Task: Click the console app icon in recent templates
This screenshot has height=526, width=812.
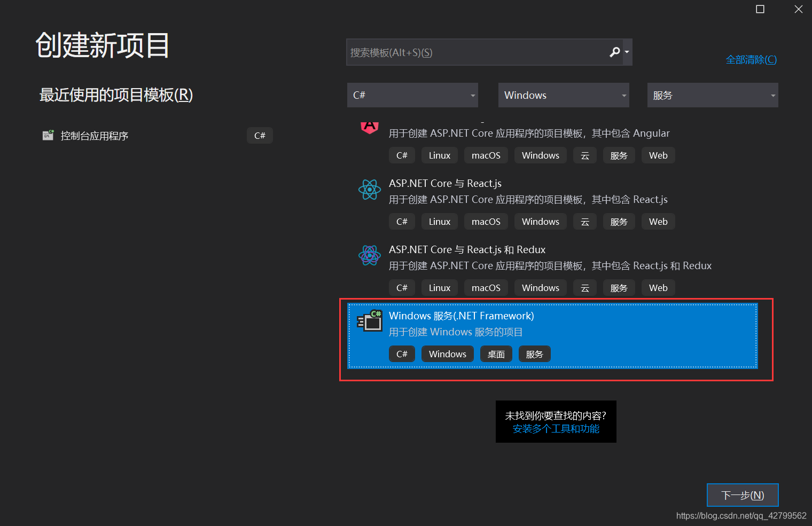Action: (x=48, y=135)
